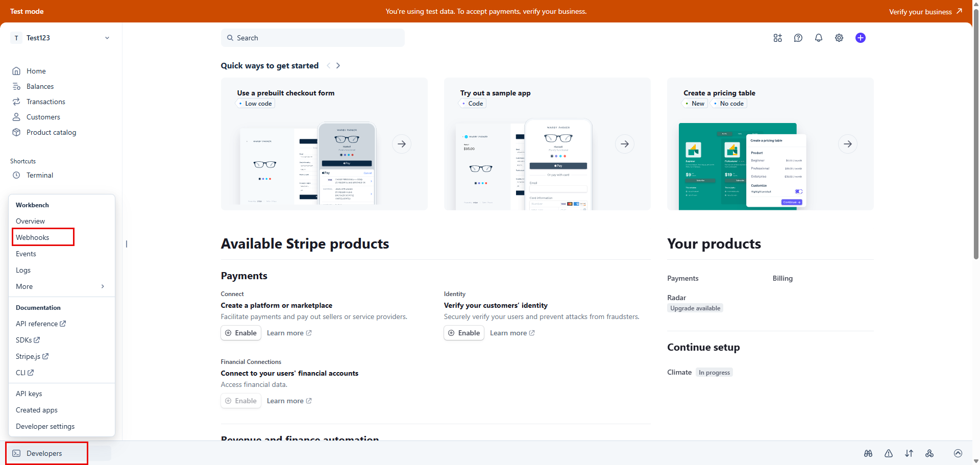Click inside the Search field
This screenshot has width=980, height=465.
tap(312, 38)
